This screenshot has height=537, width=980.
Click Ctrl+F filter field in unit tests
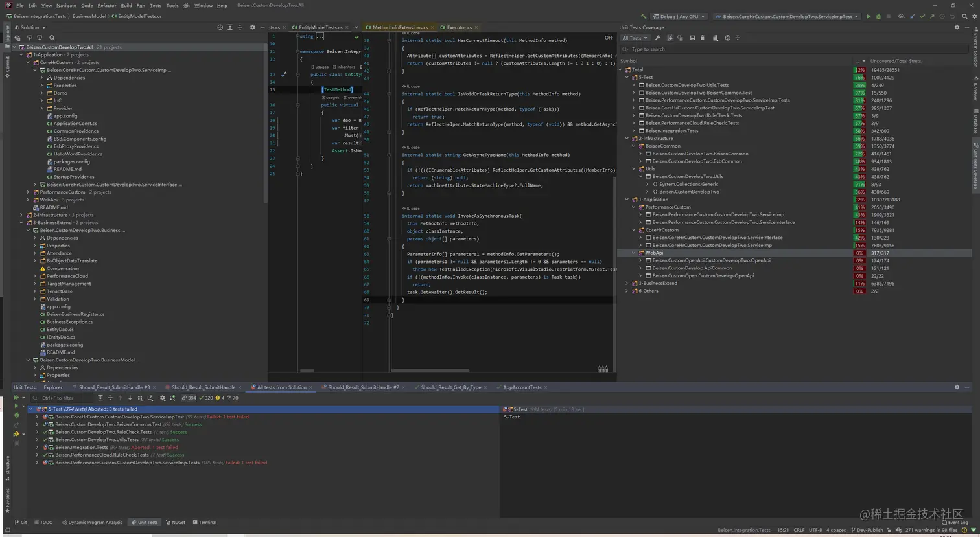coord(62,398)
